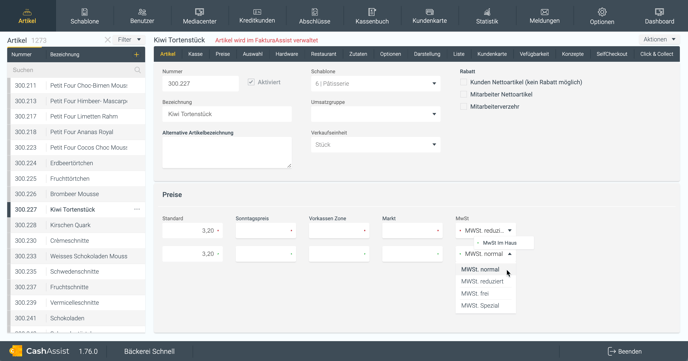
Task: Open the Artikel section icon
Action: [x=27, y=12]
